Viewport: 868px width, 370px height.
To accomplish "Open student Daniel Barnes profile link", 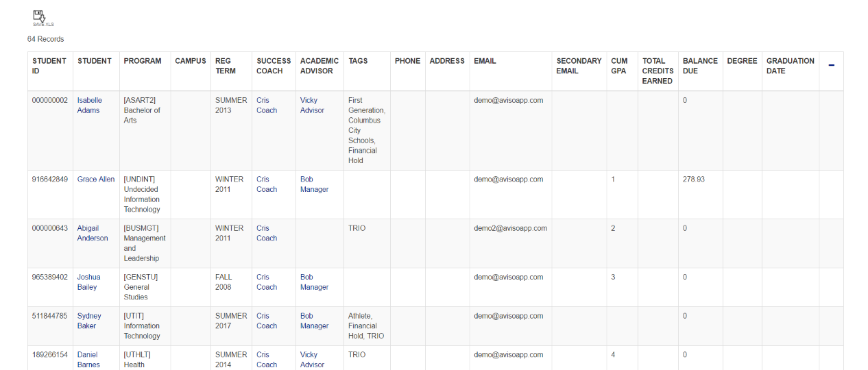I will click(88, 360).
